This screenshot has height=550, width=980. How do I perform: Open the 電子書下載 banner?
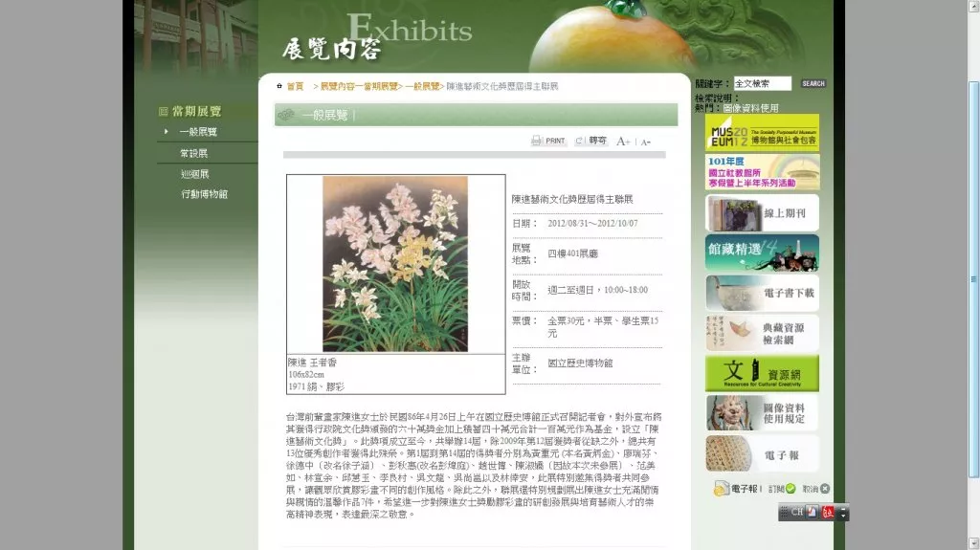click(762, 293)
